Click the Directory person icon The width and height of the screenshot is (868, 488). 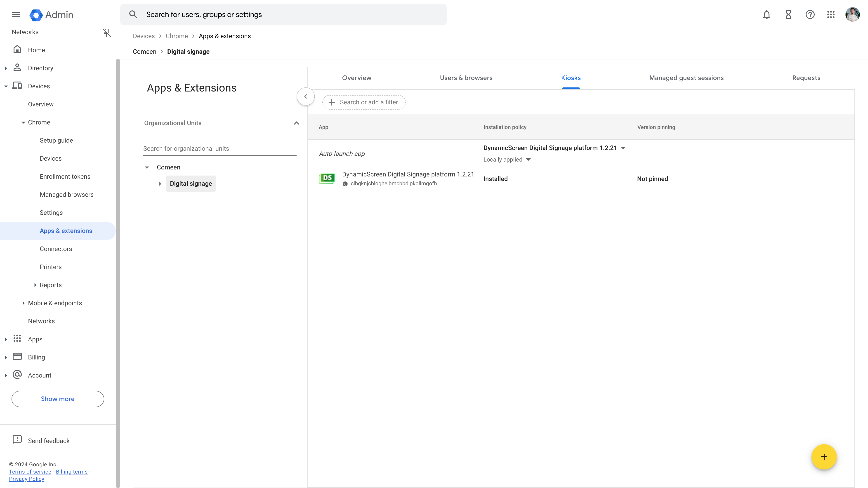17,68
